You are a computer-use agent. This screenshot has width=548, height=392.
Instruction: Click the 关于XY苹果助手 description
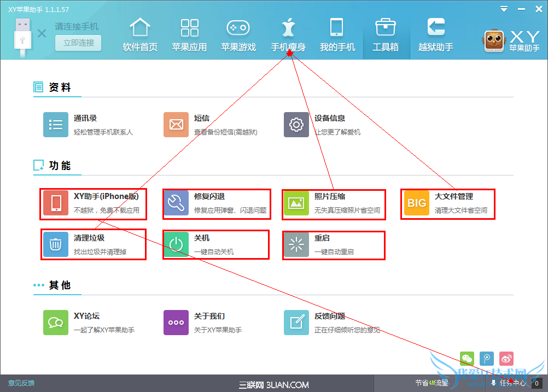pos(218,330)
